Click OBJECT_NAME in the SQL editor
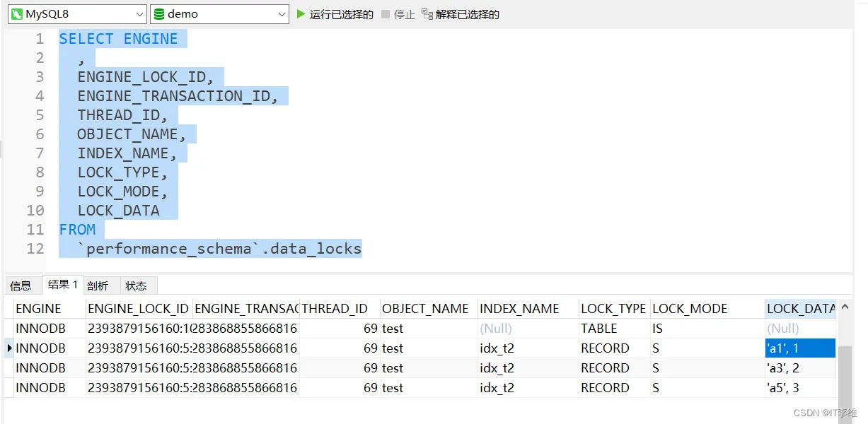 point(132,134)
